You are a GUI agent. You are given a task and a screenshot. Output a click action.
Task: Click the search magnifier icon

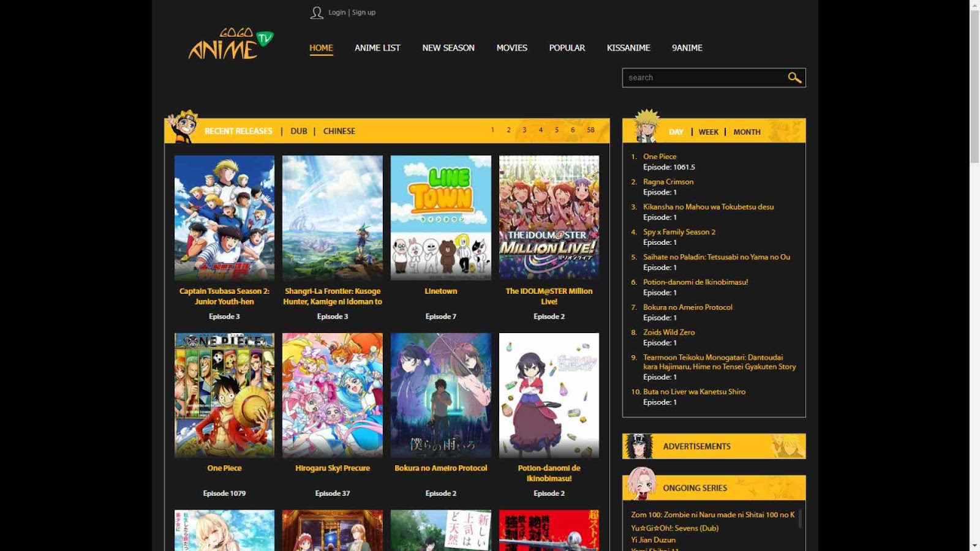pos(794,78)
